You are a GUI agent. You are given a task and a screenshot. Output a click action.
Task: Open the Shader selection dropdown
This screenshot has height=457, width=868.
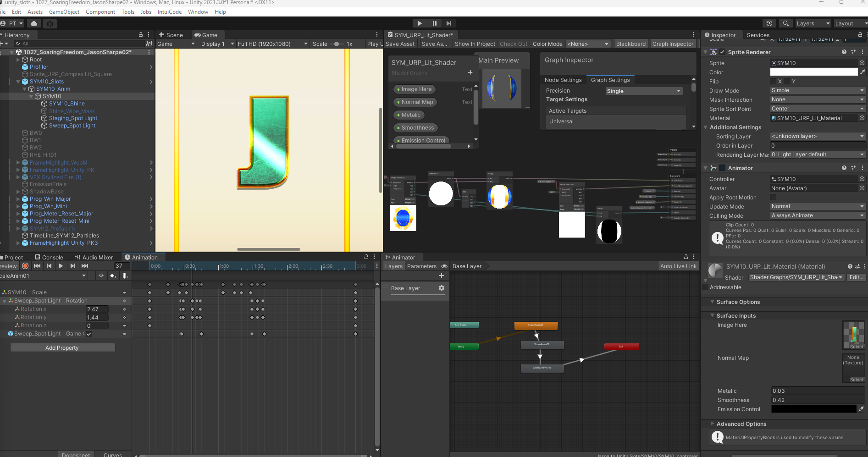click(796, 277)
